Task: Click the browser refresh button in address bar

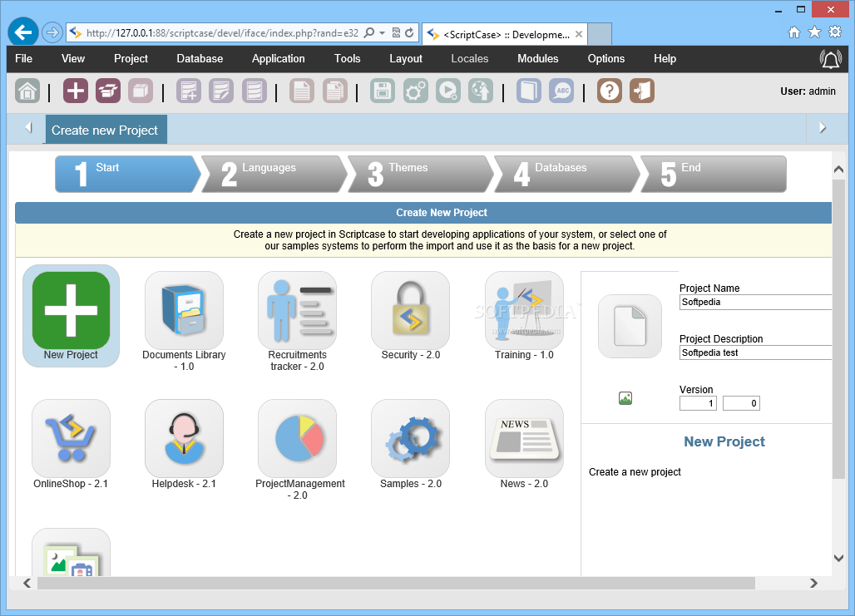Action: (x=409, y=32)
